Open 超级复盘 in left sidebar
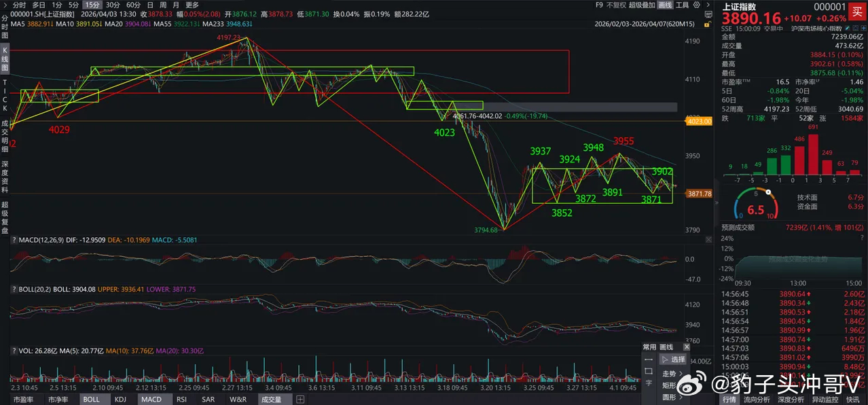Screen dimensions: 868x405 [x=5, y=217]
